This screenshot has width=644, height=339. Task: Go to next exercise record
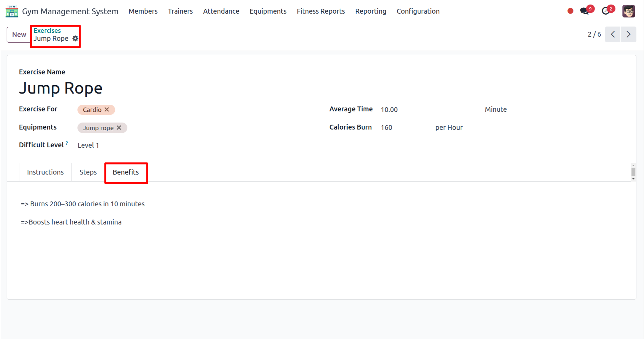[628, 34]
